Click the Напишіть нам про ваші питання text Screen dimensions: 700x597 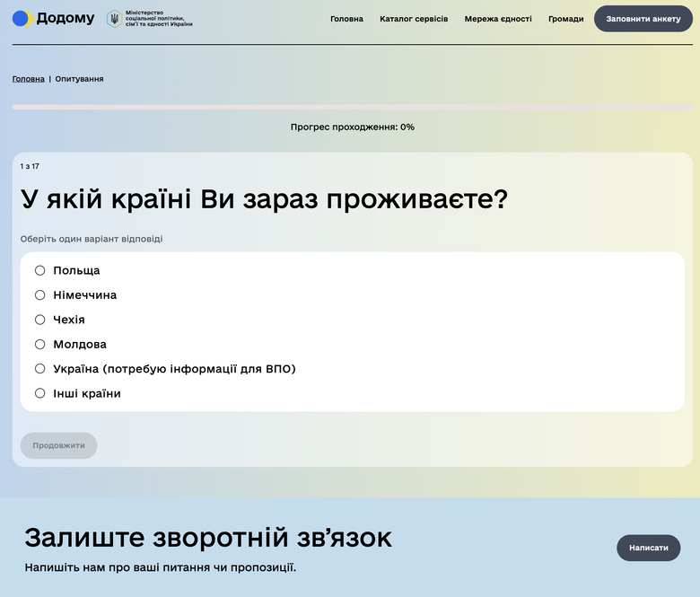tap(161, 567)
